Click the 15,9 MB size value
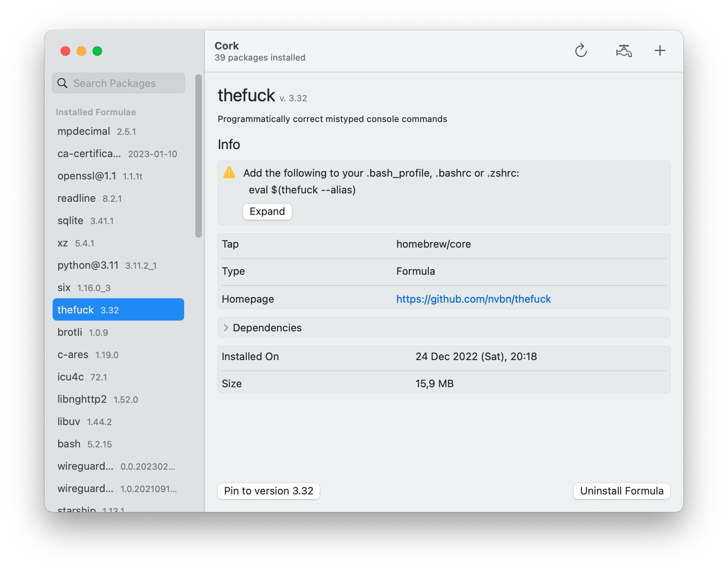The image size is (728, 571). tap(435, 384)
